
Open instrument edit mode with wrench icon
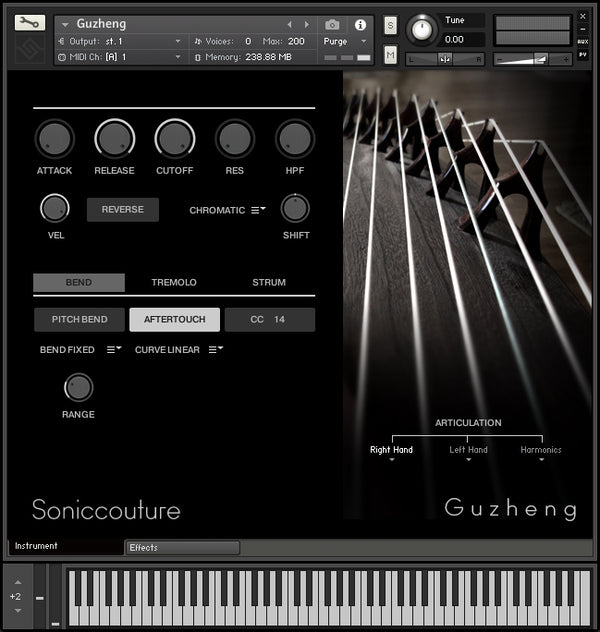click(x=30, y=23)
